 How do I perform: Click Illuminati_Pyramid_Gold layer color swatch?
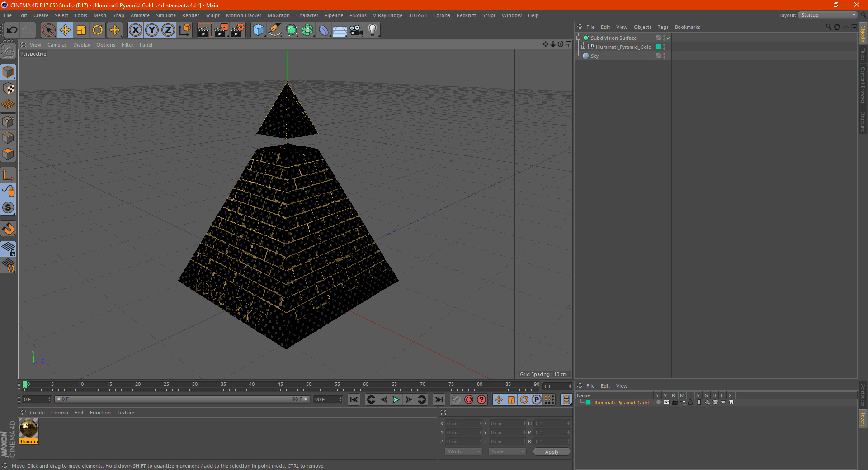(x=588, y=402)
